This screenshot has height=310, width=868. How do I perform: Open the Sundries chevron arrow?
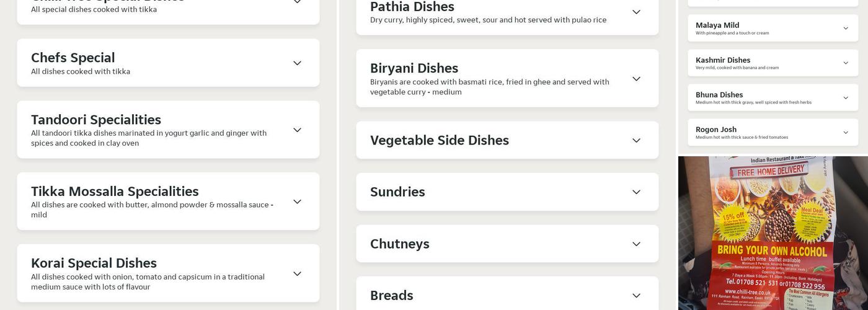click(636, 192)
